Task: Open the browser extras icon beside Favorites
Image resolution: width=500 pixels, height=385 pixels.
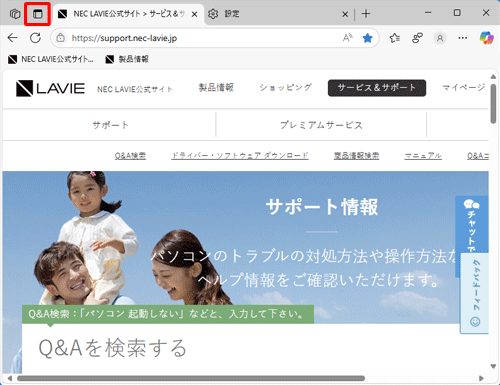Action: [417, 38]
